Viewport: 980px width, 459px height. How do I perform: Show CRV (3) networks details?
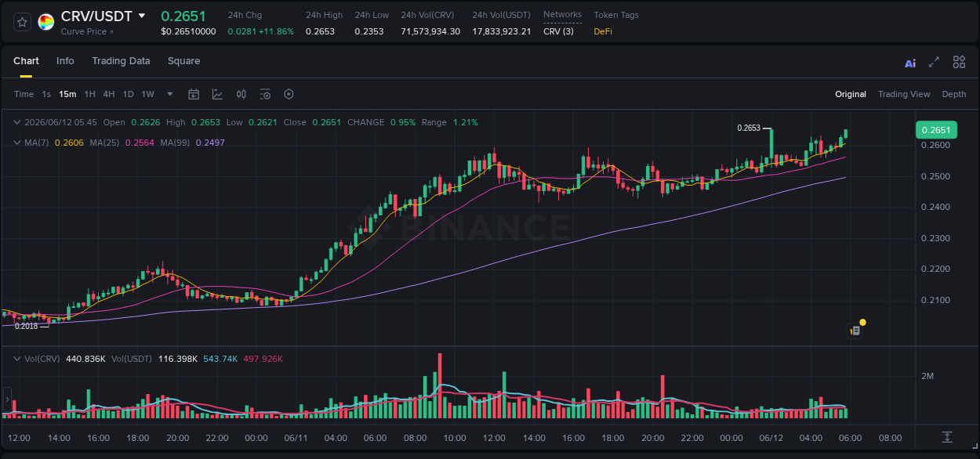(558, 31)
